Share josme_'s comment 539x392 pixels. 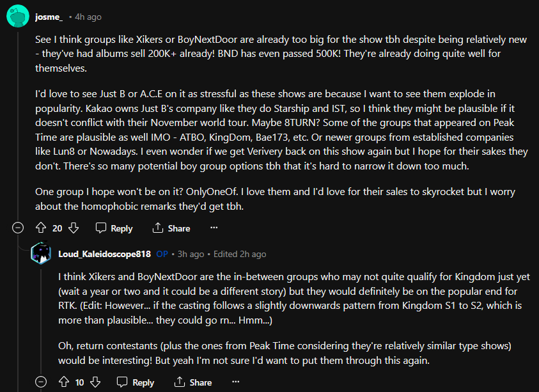click(x=171, y=228)
